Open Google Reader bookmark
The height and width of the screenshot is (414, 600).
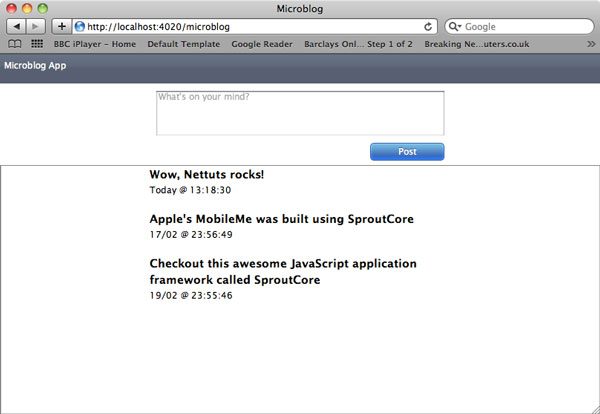click(262, 44)
